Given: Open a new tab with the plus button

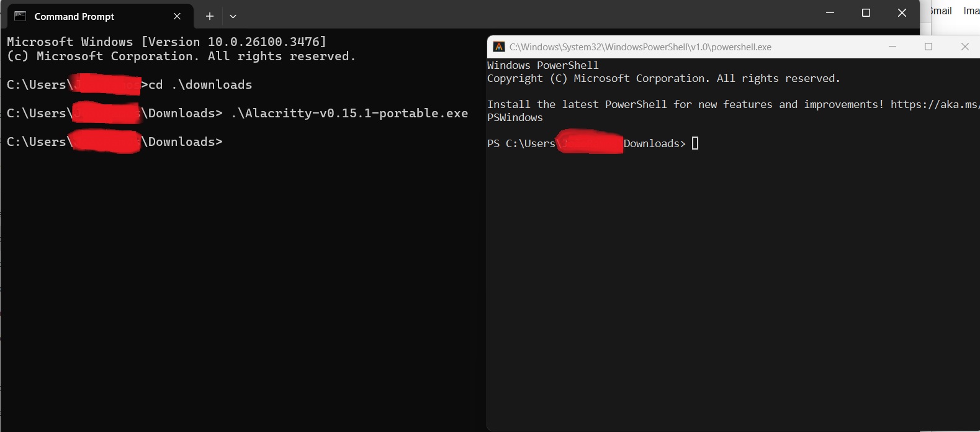Looking at the screenshot, I should click(x=209, y=16).
